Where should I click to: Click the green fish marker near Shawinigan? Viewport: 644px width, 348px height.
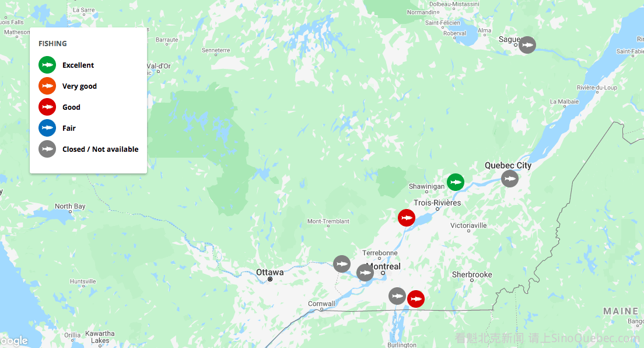point(456,182)
